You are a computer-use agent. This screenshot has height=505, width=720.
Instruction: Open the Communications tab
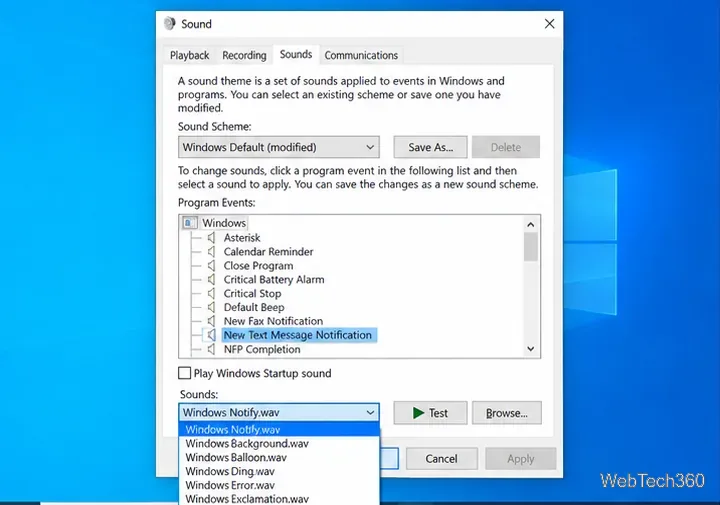[x=361, y=56]
